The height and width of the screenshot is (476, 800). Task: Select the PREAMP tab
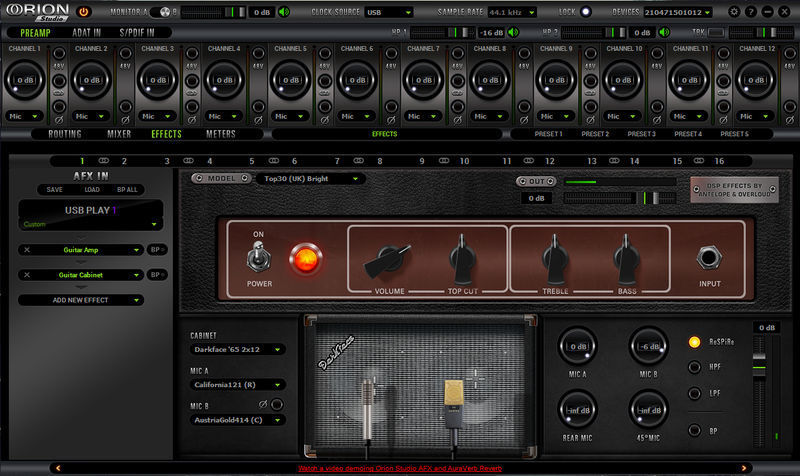tap(35, 33)
